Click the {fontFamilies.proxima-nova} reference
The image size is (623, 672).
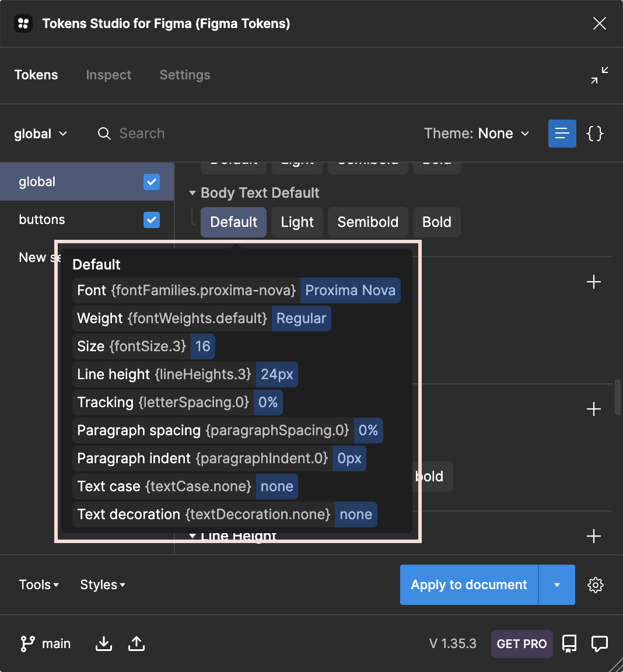point(204,290)
